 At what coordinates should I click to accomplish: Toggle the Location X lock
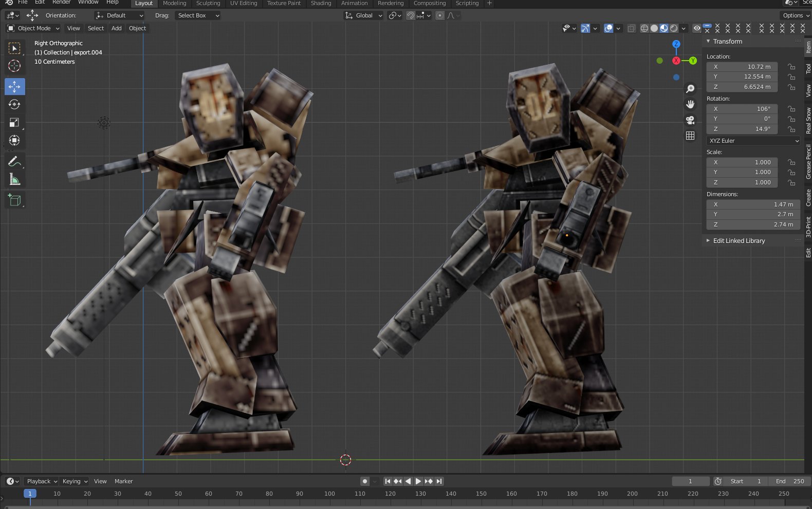(791, 67)
